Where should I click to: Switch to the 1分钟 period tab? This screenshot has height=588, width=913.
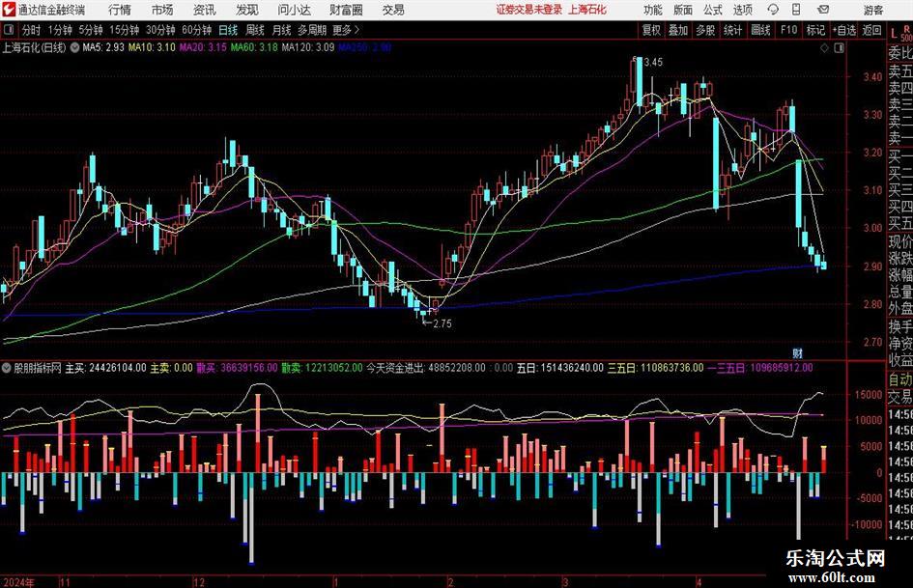pyautogui.click(x=60, y=30)
